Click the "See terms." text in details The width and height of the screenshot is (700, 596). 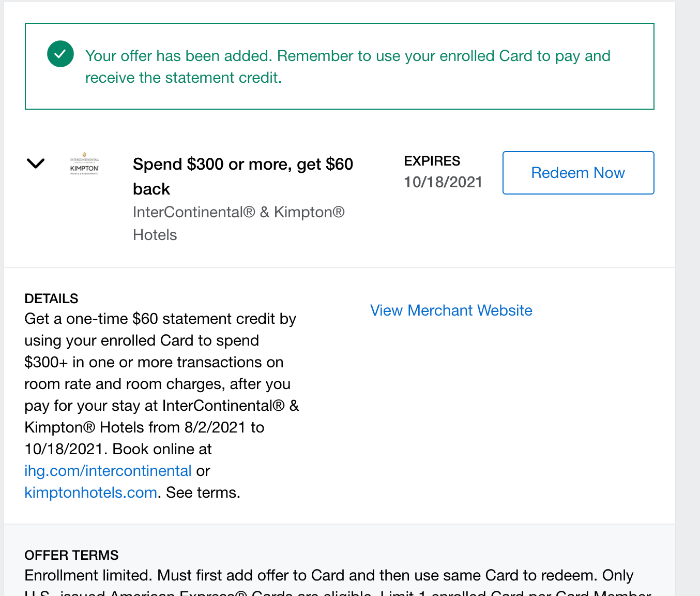coord(203,493)
